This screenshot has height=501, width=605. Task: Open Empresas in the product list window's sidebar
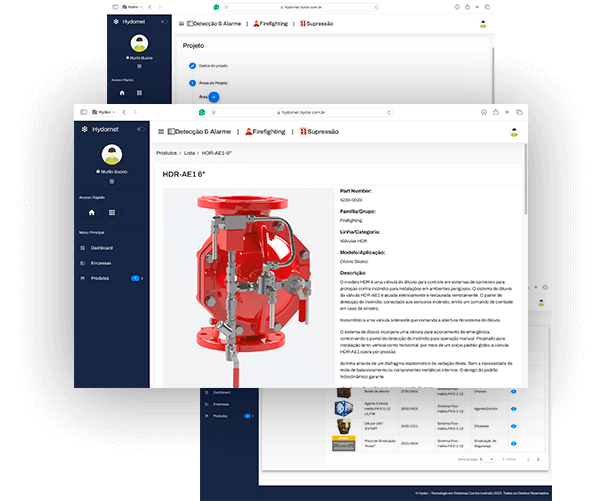[x=221, y=404]
